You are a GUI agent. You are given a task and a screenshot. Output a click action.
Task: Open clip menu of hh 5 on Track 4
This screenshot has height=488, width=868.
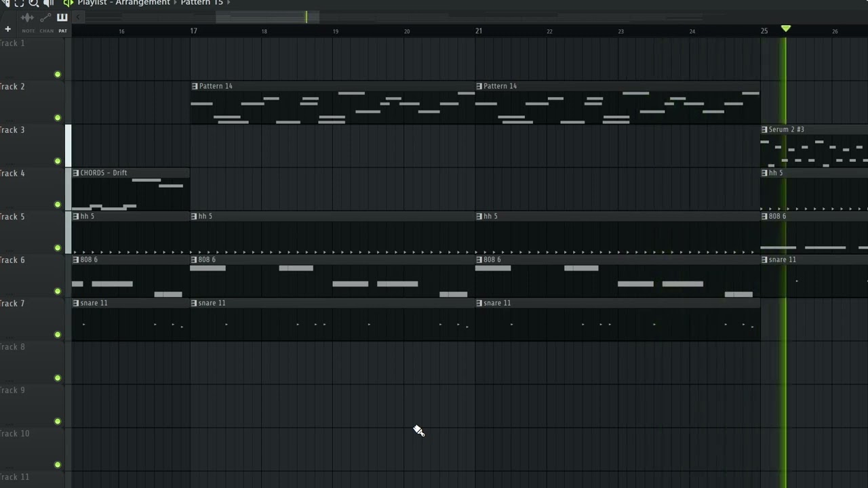coord(764,173)
